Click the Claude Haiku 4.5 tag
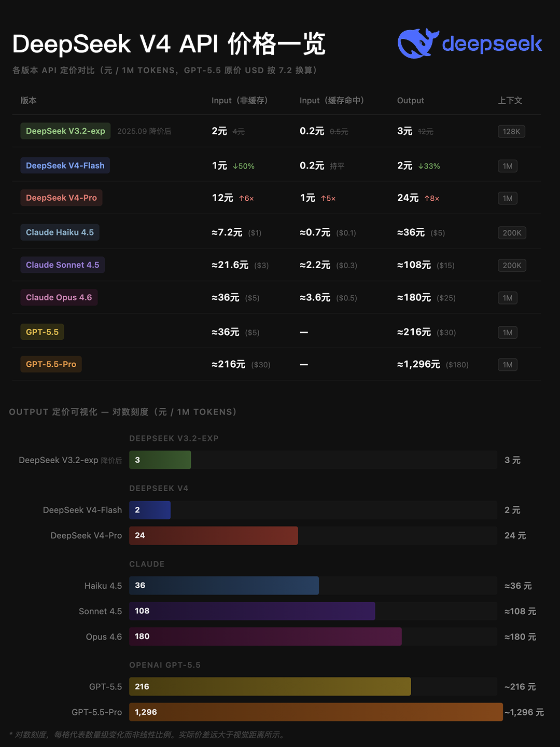Screen dimensions: 560x747 (x=60, y=232)
